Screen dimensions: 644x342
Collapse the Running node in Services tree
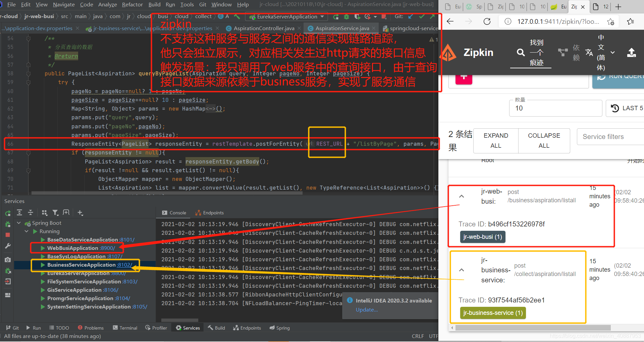click(x=26, y=231)
